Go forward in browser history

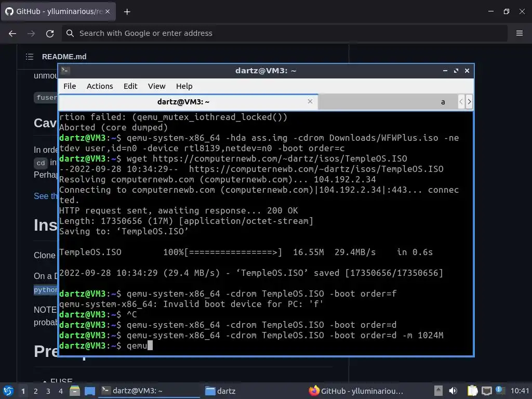pos(31,33)
